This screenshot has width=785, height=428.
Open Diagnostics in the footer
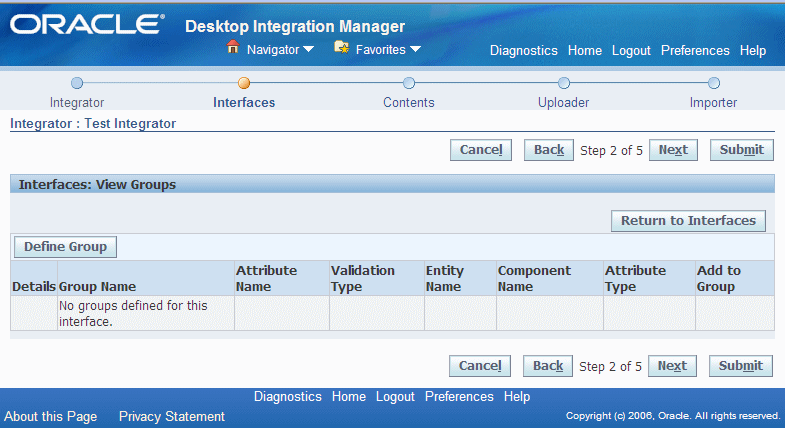point(287,396)
